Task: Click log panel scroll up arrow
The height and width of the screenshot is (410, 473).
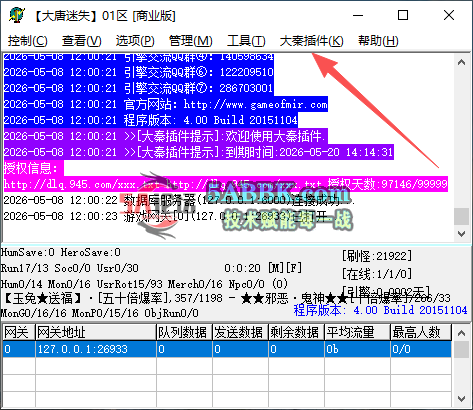Action: pos(462,62)
